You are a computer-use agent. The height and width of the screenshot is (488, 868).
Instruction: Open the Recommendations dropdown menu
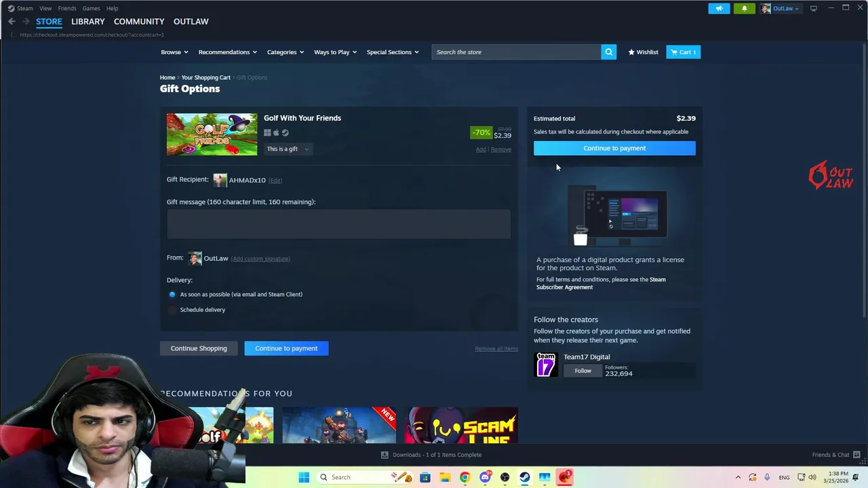227,52
